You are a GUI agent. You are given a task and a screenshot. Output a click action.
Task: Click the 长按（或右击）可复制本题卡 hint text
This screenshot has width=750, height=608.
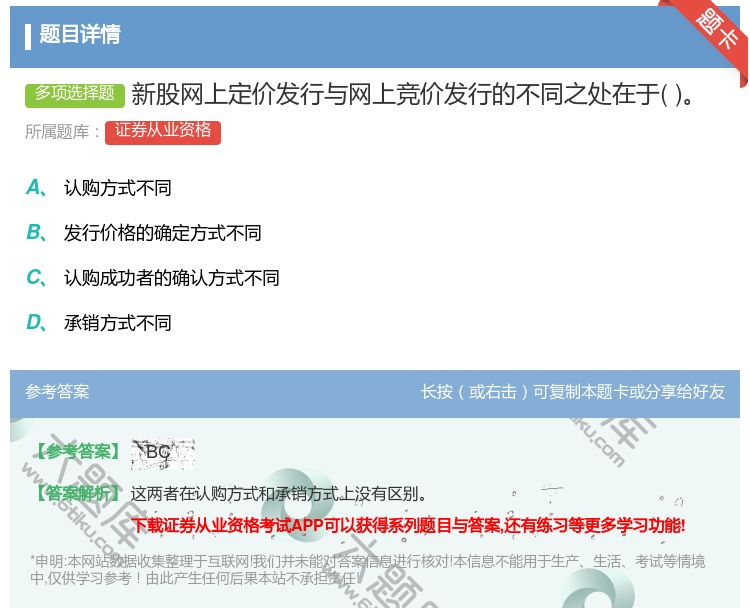point(573,391)
